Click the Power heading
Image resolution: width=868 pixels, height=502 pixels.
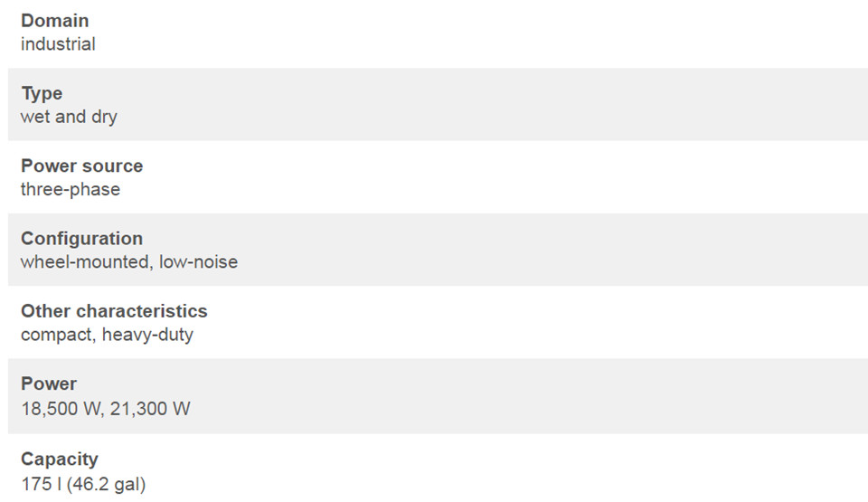pyautogui.click(x=49, y=384)
